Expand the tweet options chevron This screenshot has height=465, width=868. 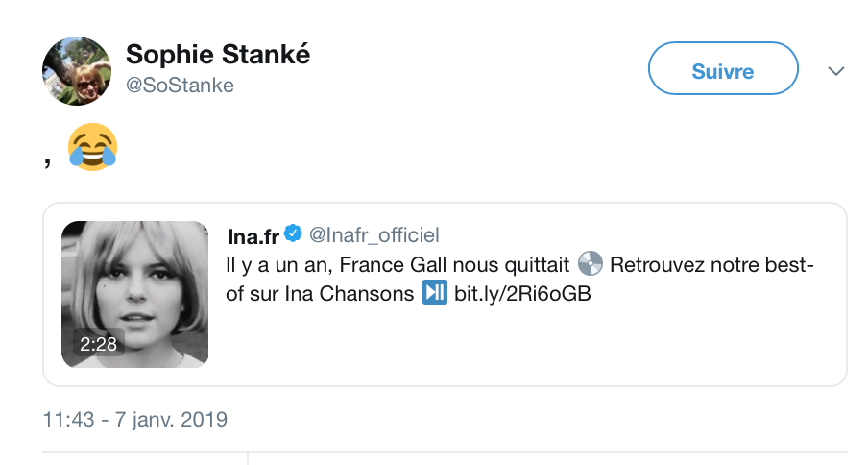(836, 71)
